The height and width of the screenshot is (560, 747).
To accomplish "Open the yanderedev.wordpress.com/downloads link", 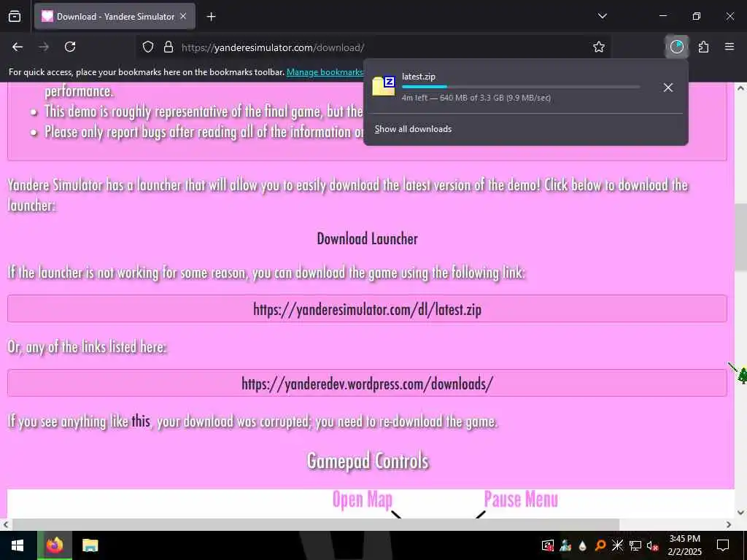I will 368,384.
